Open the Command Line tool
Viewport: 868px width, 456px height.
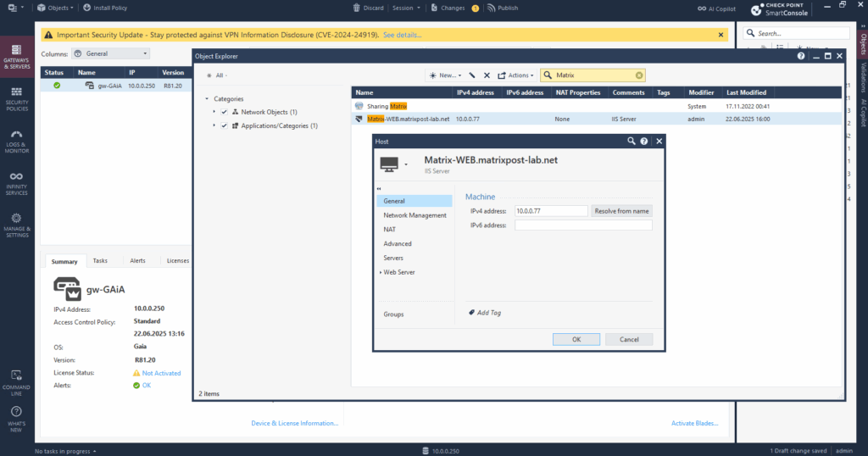tap(17, 383)
